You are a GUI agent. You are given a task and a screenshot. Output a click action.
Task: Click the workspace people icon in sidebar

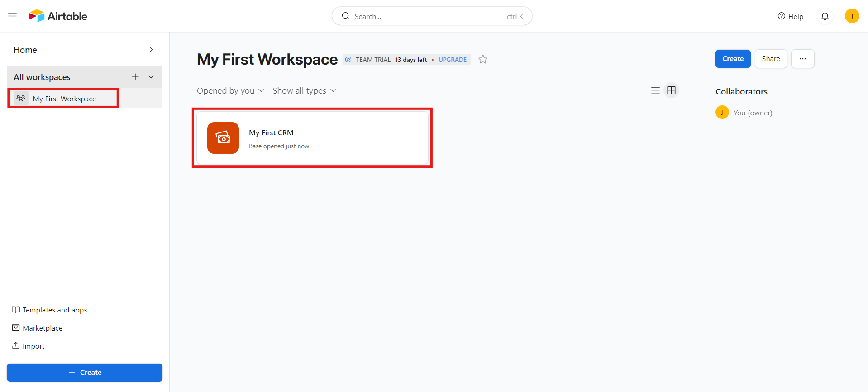pos(21,98)
